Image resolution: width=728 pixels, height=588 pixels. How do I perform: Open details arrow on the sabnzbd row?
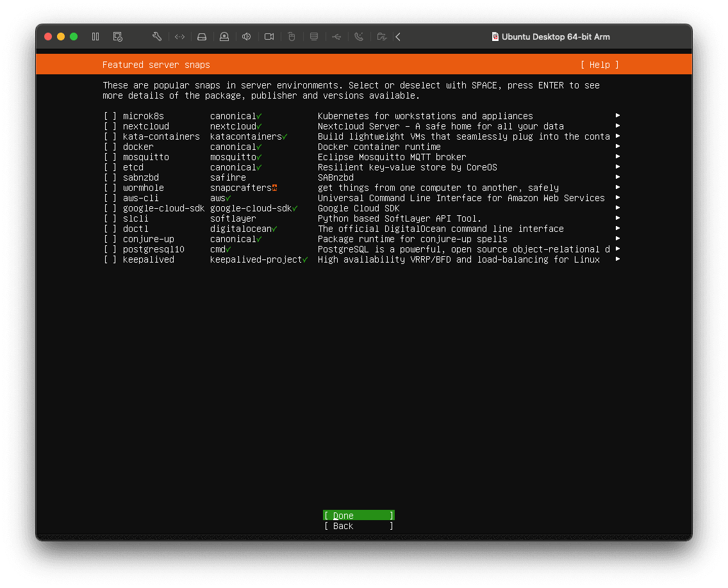click(618, 177)
